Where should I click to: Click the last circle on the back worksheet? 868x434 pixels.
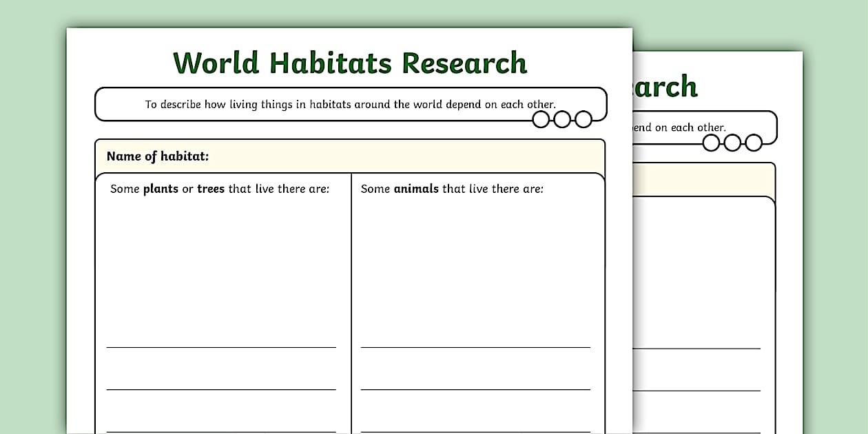(x=753, y=142)
